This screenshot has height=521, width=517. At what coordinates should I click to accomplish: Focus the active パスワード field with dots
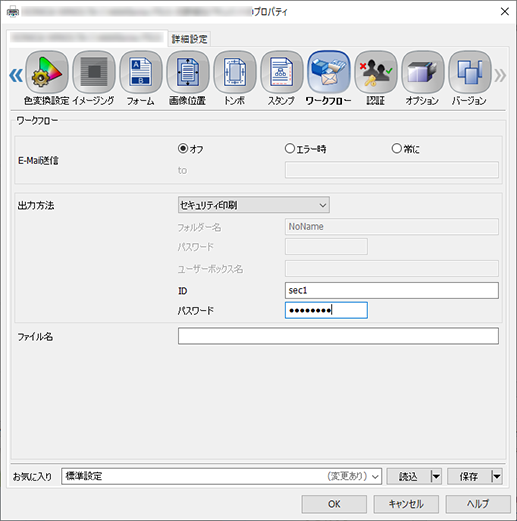point(326,310)
